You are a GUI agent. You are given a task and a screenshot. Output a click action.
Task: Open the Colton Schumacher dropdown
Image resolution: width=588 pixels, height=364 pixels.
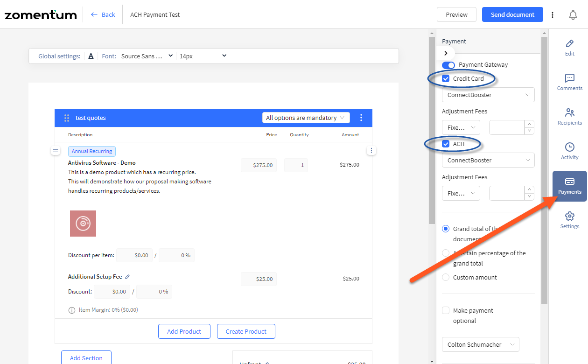tap(481, 345)
